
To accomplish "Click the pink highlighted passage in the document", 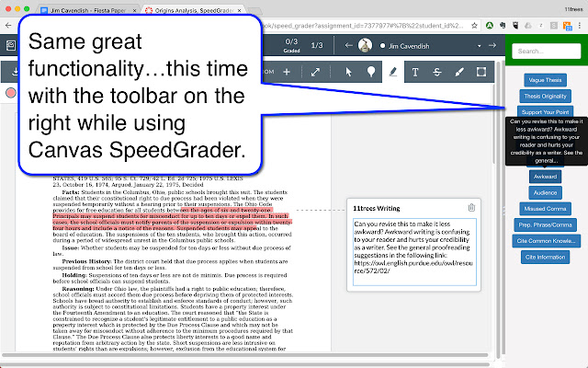I will pos(172,219).
